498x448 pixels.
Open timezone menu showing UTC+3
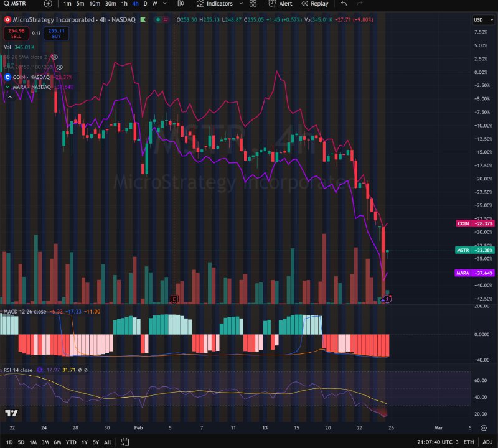(x=438, y=442)
